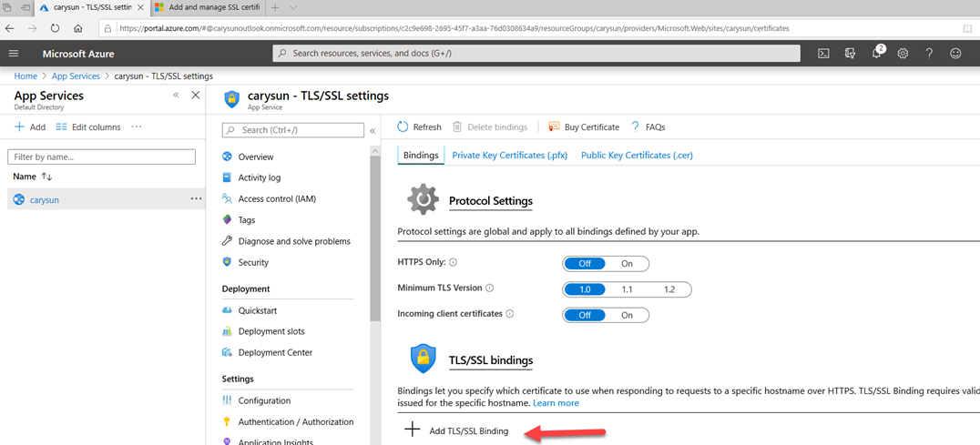Open the carysun app service link

tap(45, 200)
